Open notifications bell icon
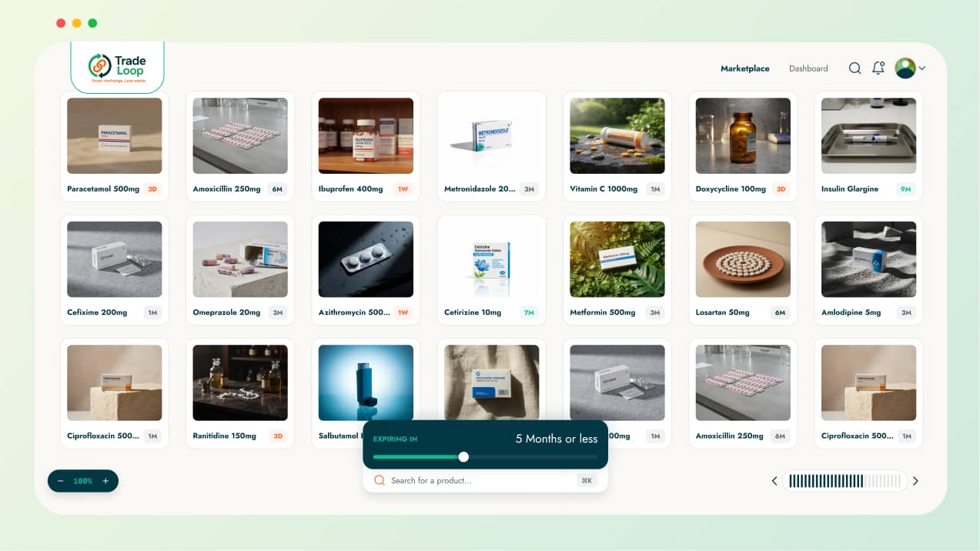980x551 pixels. (878, 68)
